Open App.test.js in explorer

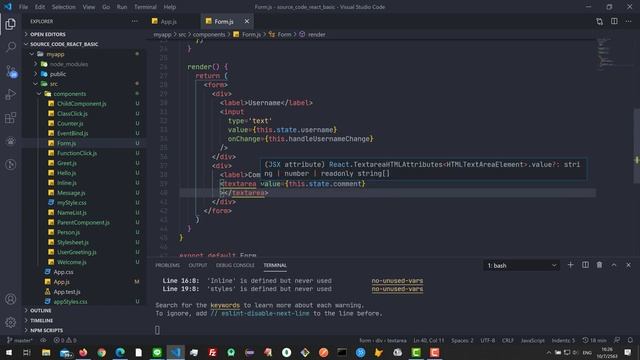[67, 292]
